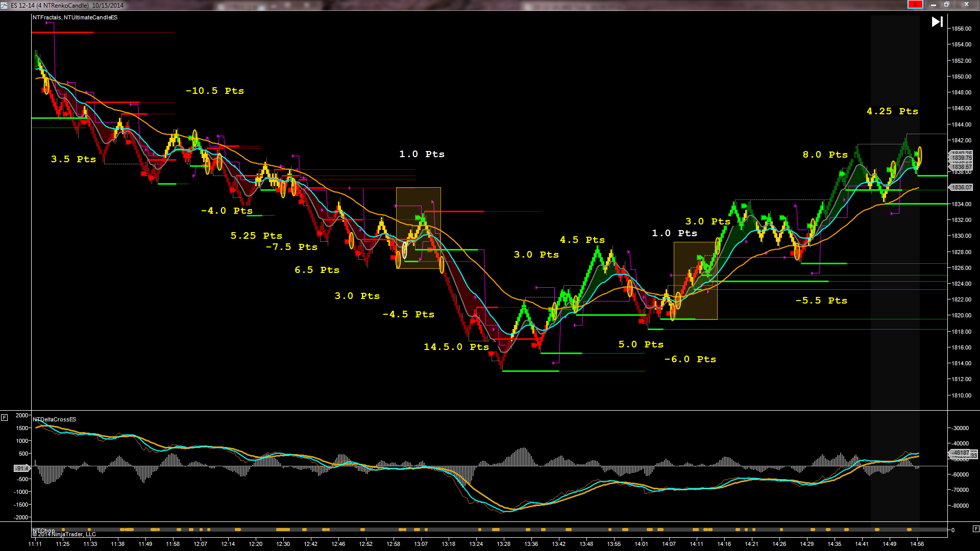Select the 4.5 Pts annotation

point(582,240)
